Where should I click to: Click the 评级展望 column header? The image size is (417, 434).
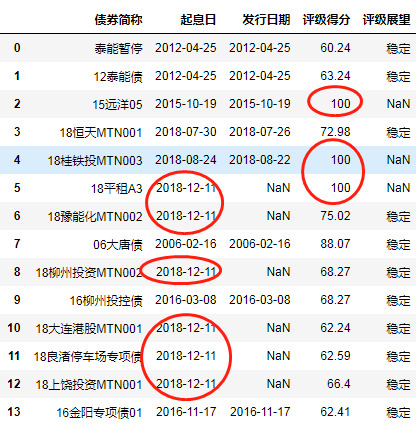tap(386, 20)
